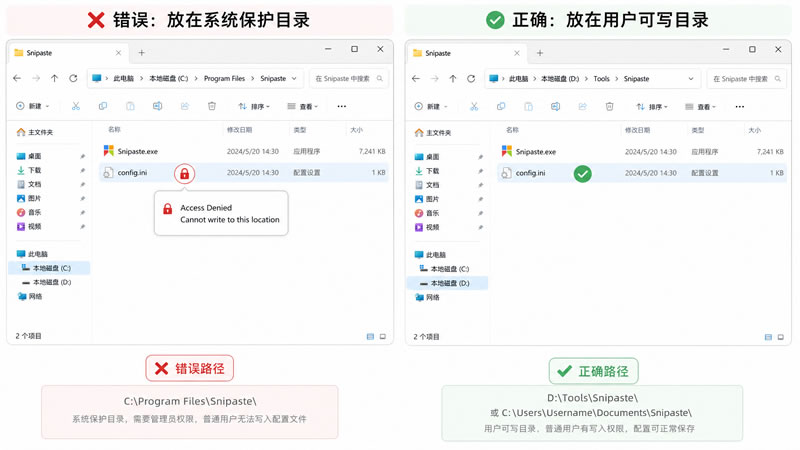Refresh the left Program Files window
The height and width of the screenshot is (450, 800).
73,79
